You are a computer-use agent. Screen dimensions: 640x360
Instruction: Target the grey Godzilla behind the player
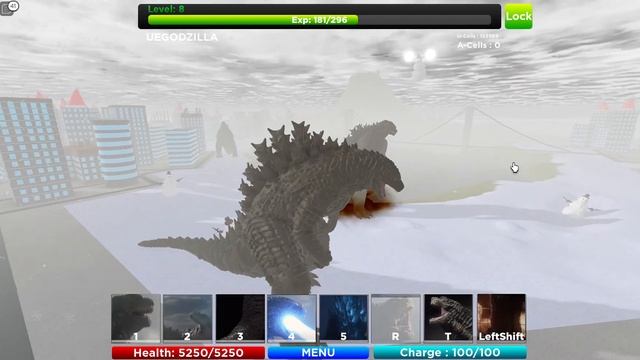373,136
